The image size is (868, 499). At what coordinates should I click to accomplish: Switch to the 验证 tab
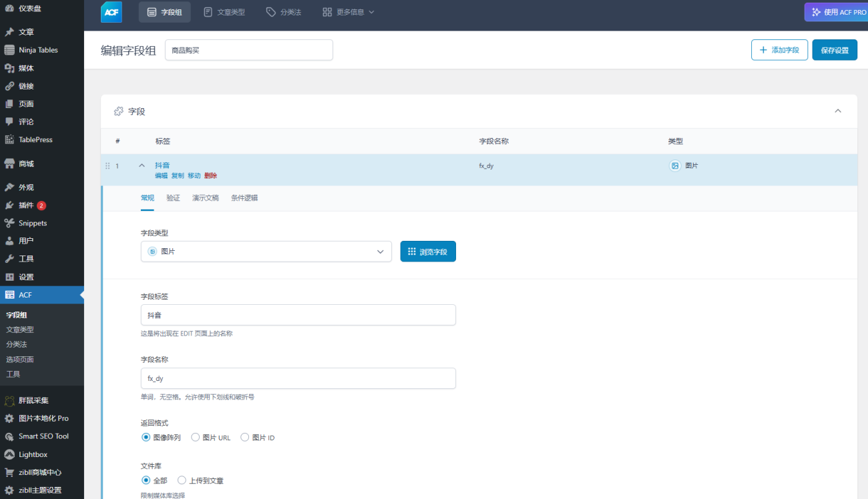pos(173,198)
